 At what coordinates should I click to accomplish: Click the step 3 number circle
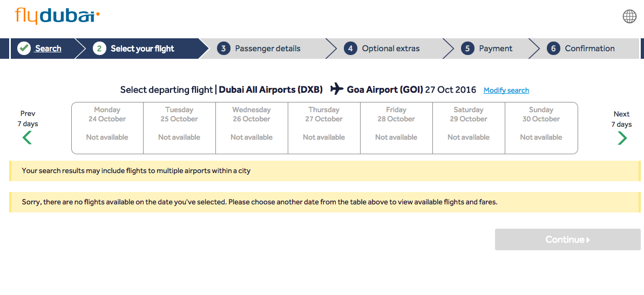tap(223, 49)
